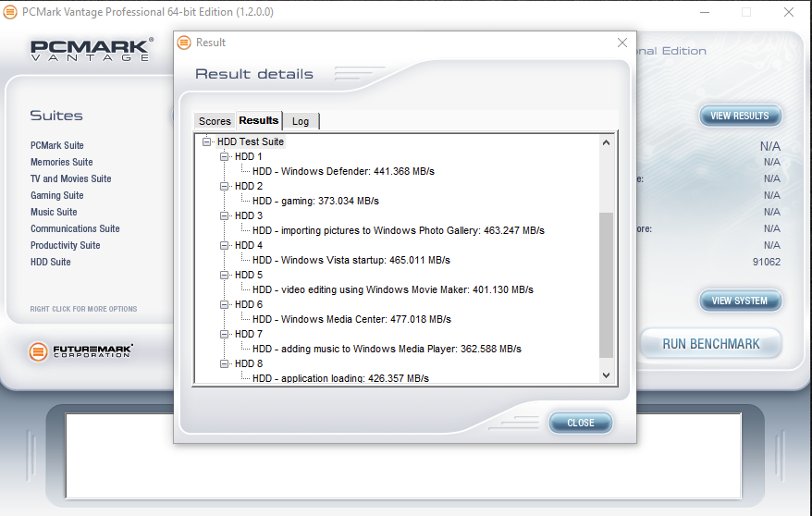Image resolution: width=812 pixels, height=516 pixels.
Task: Click 'Right click for more options' text
Action: point(83,309)
